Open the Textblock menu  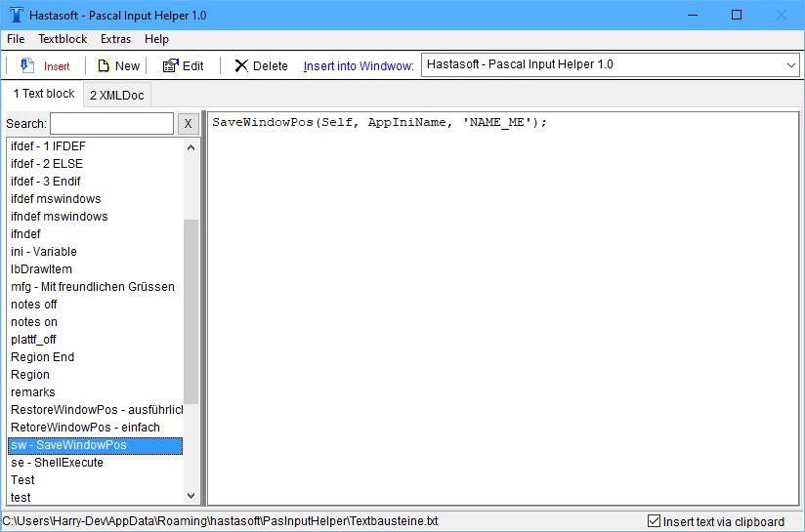click(x=63, y=39)
